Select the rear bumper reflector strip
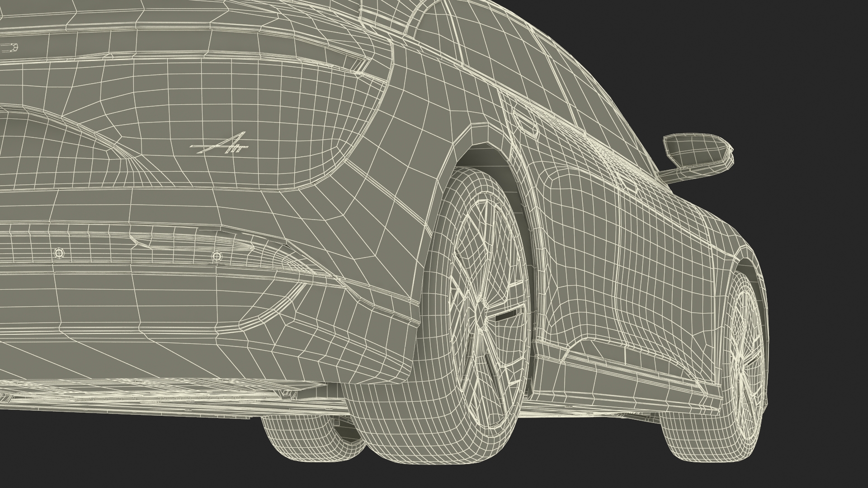Screen dimensions: 868x488 tap(190, 243)
